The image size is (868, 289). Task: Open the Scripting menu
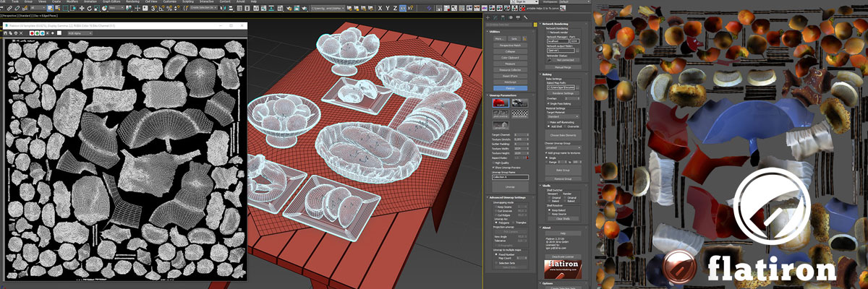(x=188, y=2)
